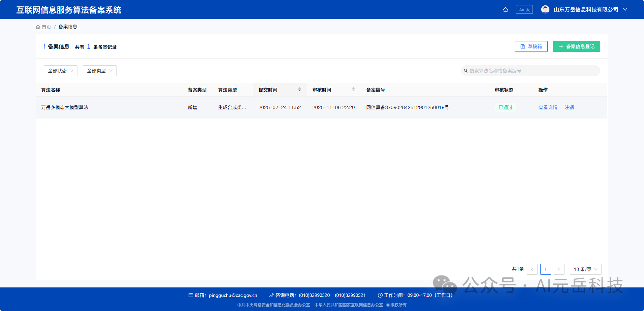Open the 全部类型 filter dropdown

tap(99, 71)
